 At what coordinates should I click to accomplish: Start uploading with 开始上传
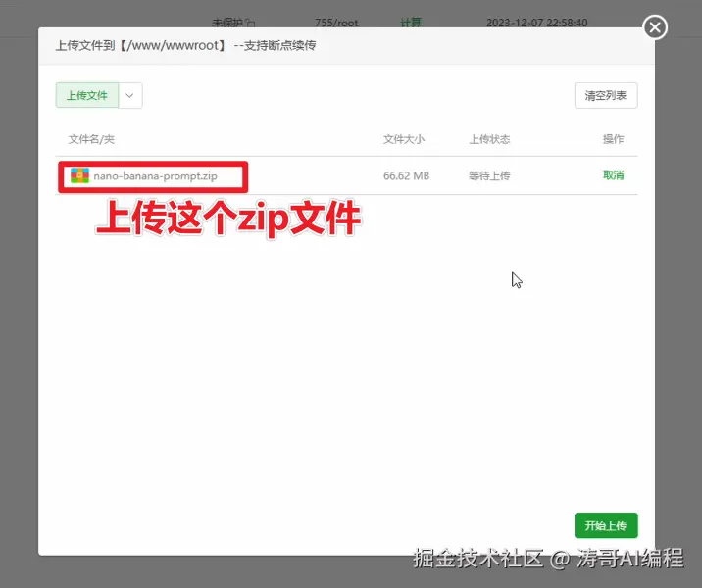tap(606, 525)
